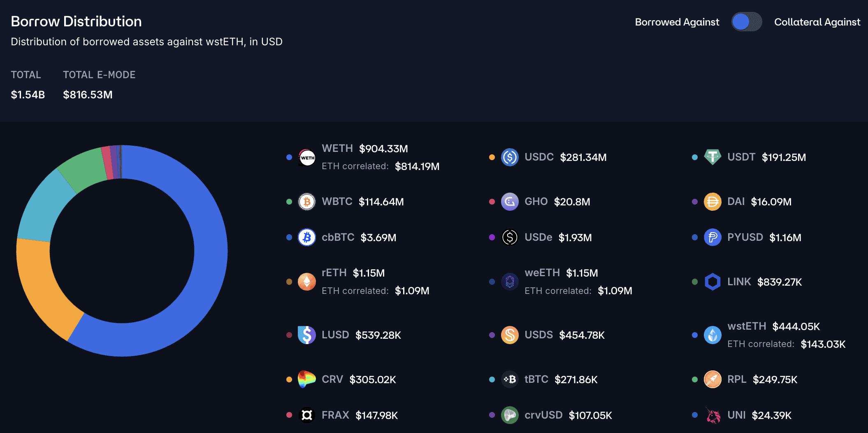Click the UNI unicorn icon
This screenshot has height=433, width=868.
coord(713,415)
